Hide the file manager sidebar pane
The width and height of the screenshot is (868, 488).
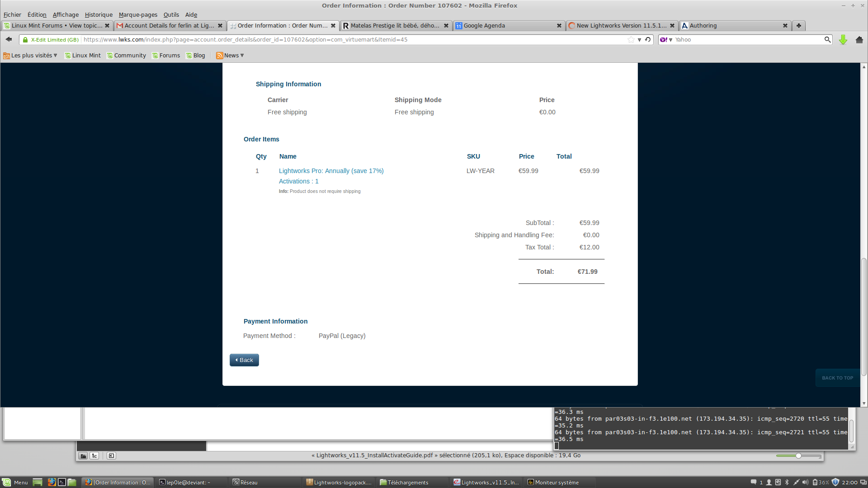111,455
